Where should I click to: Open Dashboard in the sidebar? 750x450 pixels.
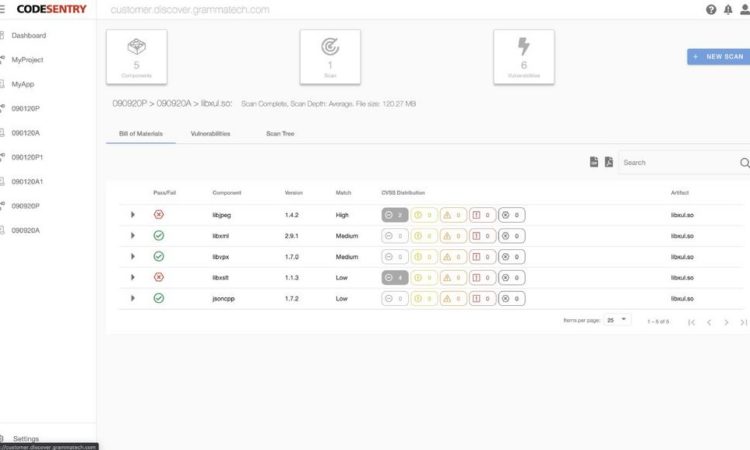29,35
